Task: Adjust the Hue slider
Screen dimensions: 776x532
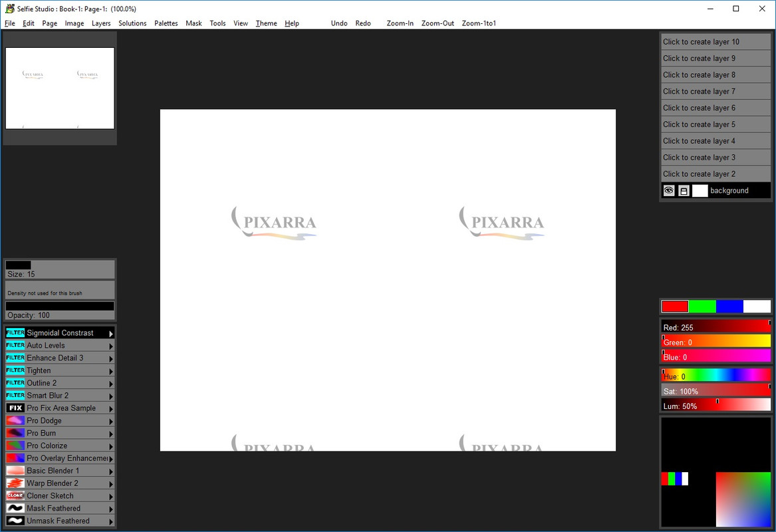Action: coord(715,375)
